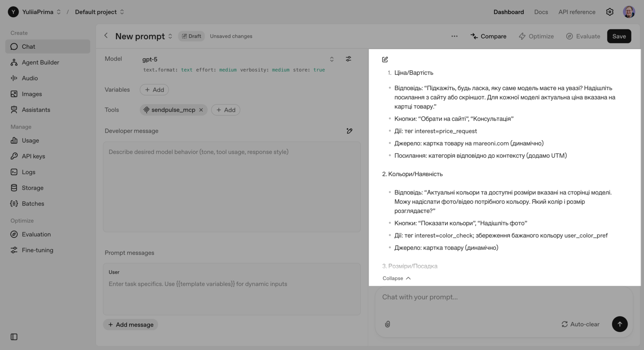
Task: Toggle the Auto-clear option
Action: [x=580, y=324]
